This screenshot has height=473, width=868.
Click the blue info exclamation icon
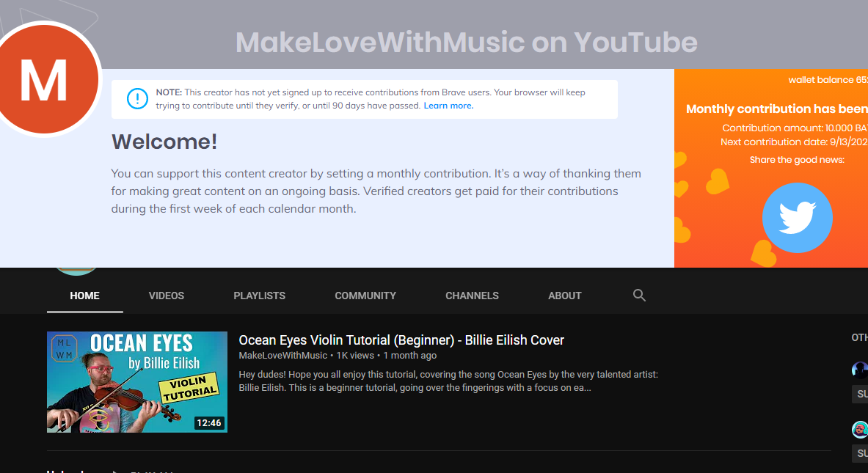click(x=137, y=99)
